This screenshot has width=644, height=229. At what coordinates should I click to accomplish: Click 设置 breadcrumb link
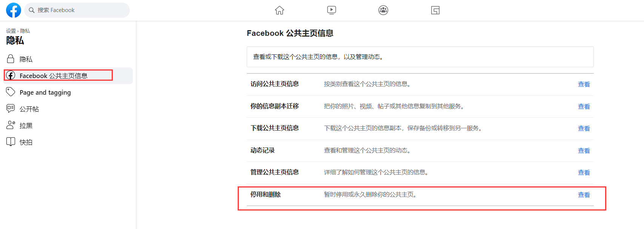tap(11, 31)
